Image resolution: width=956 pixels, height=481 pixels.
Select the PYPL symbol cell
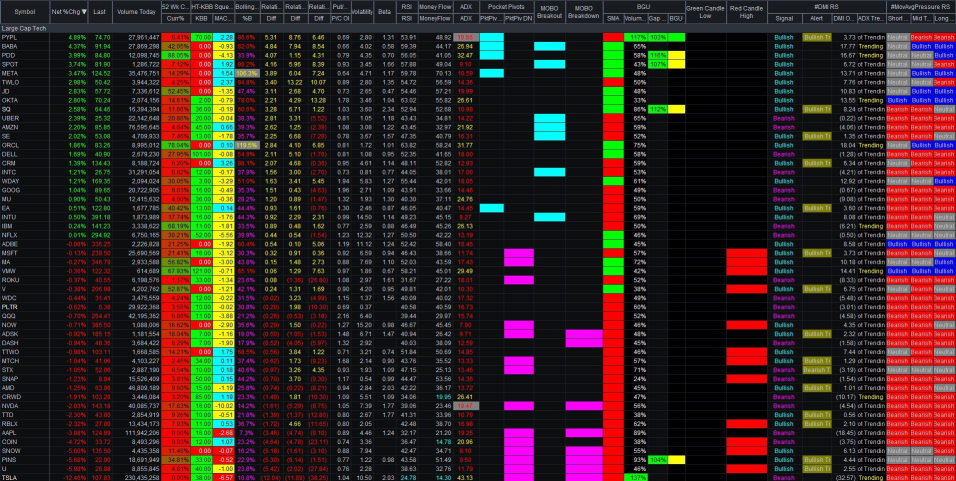24,38
